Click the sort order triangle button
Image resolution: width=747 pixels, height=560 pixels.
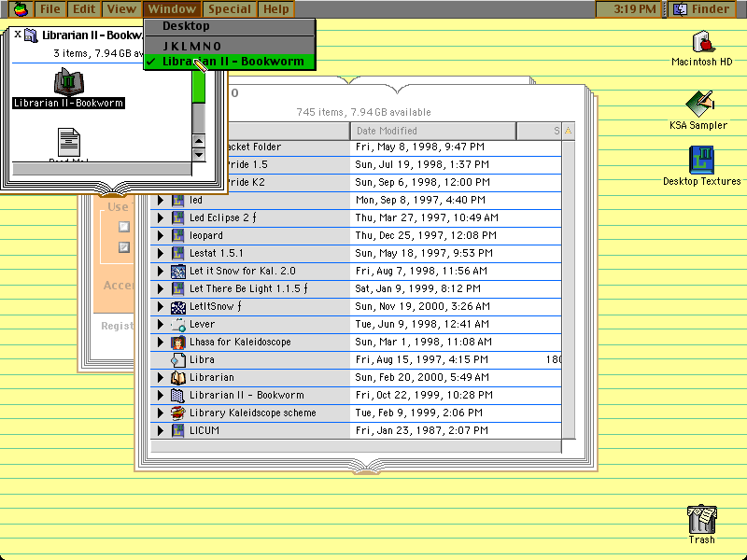point(568,131)
